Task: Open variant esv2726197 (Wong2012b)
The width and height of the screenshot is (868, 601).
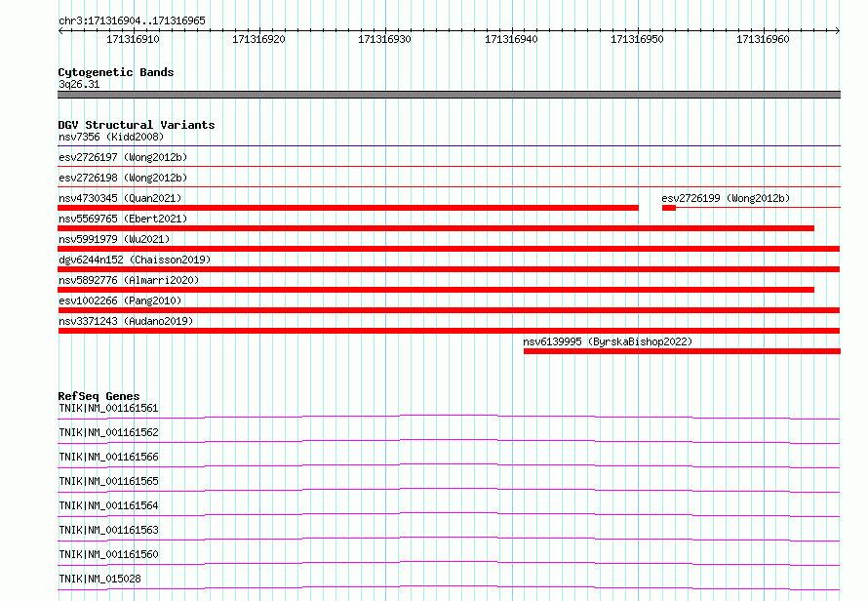Action: (123, 157)
